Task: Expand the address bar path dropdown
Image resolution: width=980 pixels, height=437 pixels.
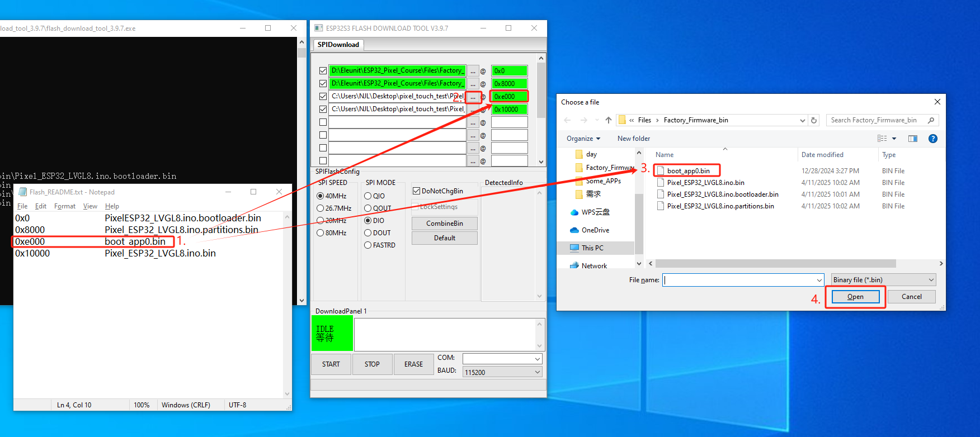Action: (802, 120)
